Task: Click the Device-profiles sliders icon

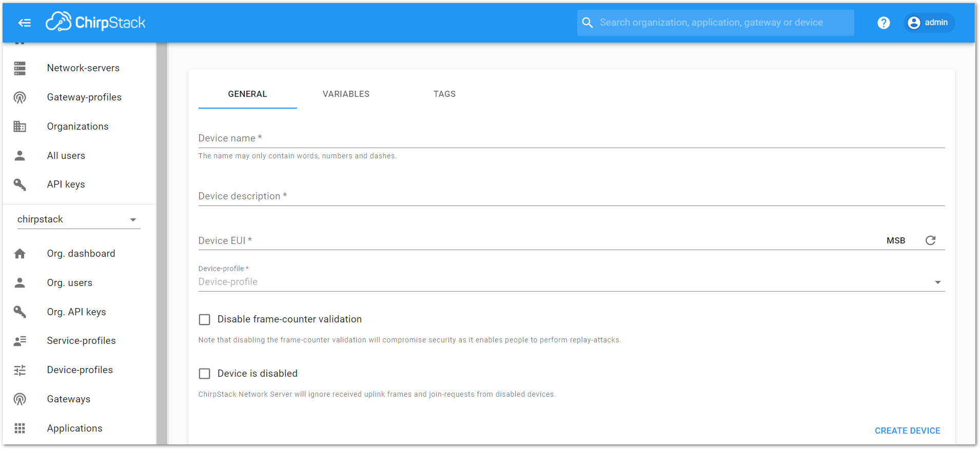Action: coord(20,370)
